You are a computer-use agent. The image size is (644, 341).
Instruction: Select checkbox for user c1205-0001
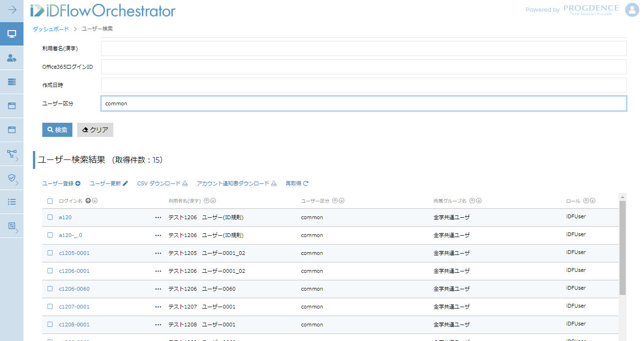coord(50,253)
